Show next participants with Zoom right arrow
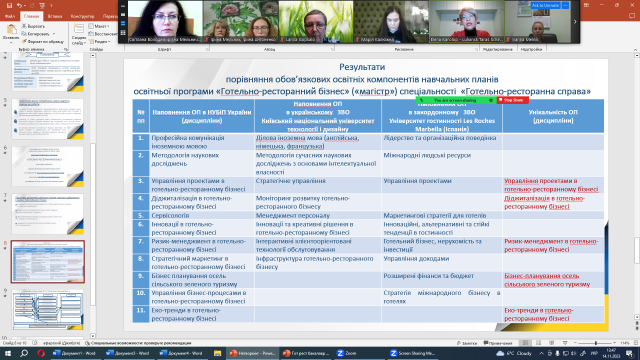The image size is (640, 360). point(575,22)
